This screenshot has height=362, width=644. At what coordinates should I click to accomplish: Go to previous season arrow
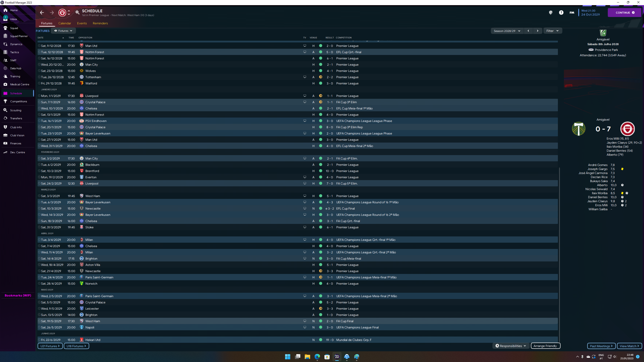[528, 31]
